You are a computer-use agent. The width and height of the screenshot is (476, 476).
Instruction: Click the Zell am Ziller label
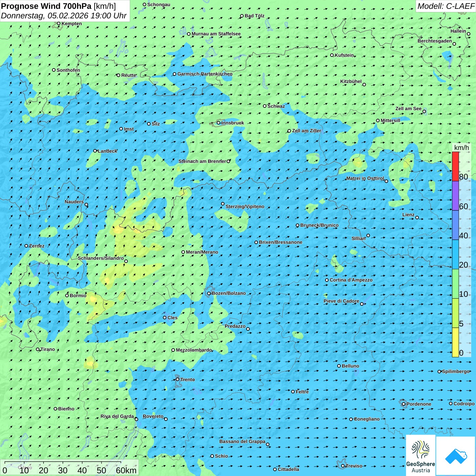(306, 131)
